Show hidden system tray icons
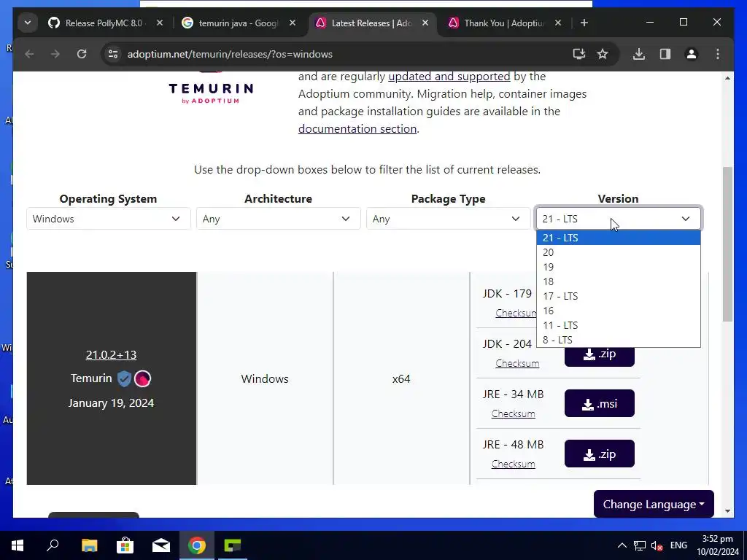Viewport: 747px width, 560px height. [622, 545]
